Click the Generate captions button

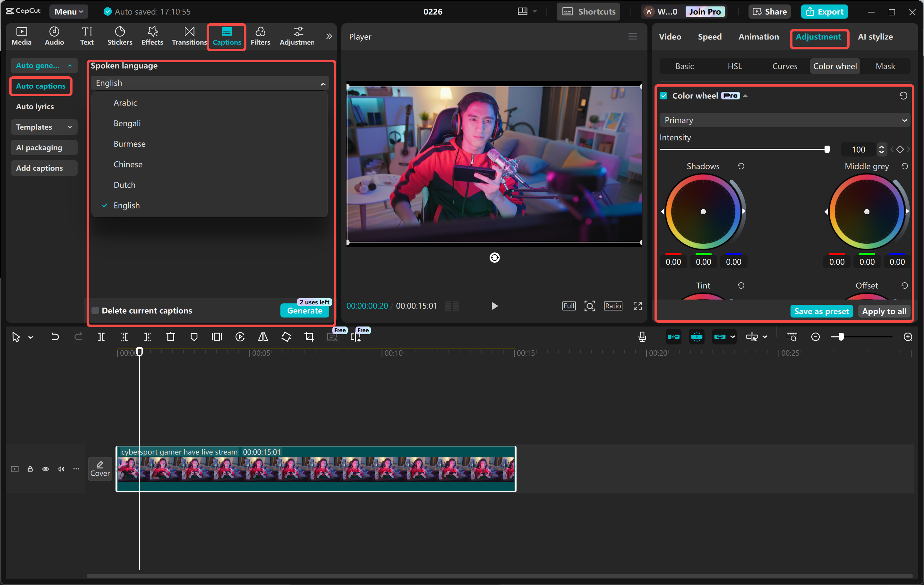tap(305, 311)
